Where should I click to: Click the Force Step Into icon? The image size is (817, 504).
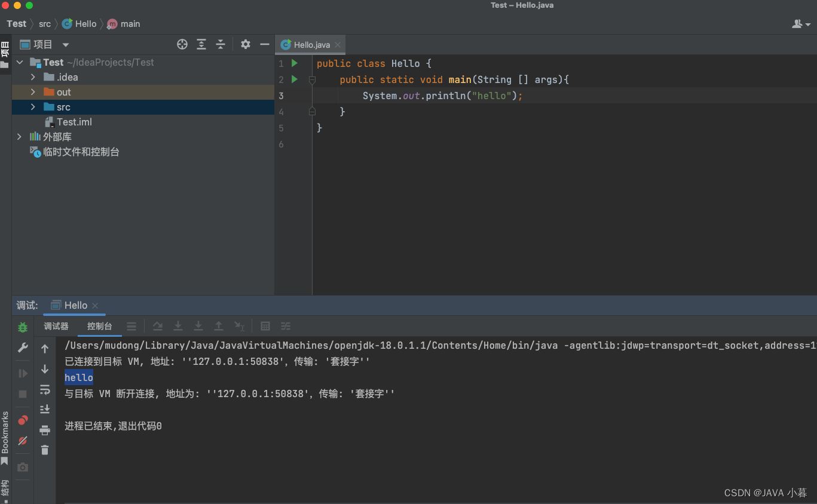tap(198, 326)
